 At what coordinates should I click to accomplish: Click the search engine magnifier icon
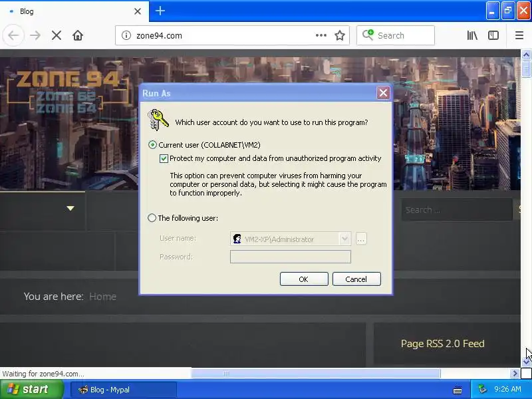tap(368, 35)
